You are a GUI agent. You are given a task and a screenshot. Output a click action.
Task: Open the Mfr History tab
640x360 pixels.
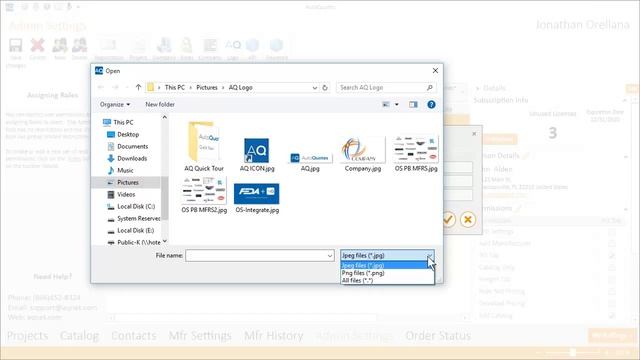click(x=273, y=336)
